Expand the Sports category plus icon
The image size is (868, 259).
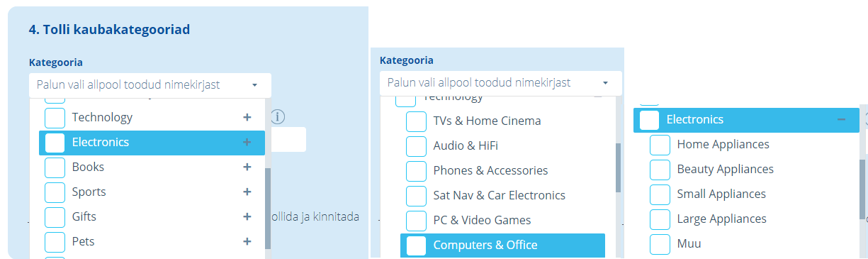pyautogui.click(x=247, y=192)
